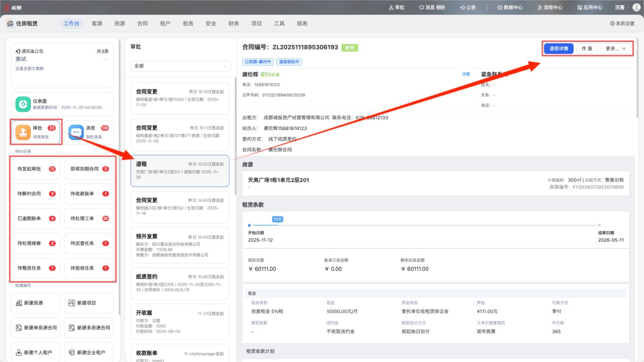The height and width of the screenshot is (362, 644).
Task: Click the 13天 lease timeline marker
Action: [x=277, y=219]
